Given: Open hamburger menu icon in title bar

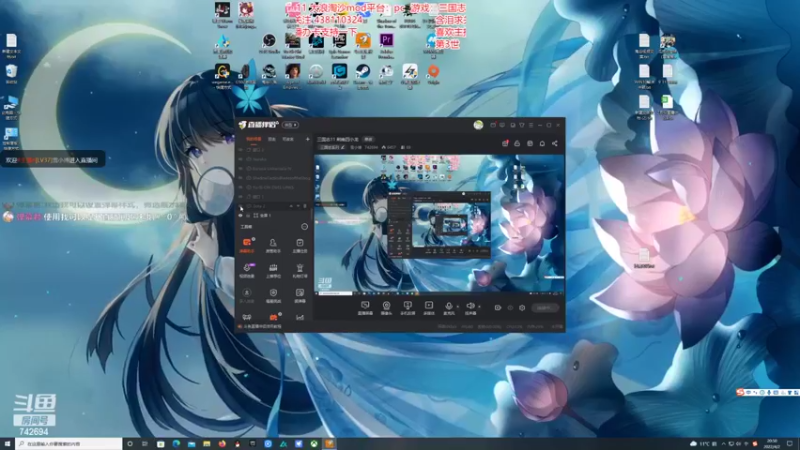Looking at the screenshot, I should (x=531, y=125).
